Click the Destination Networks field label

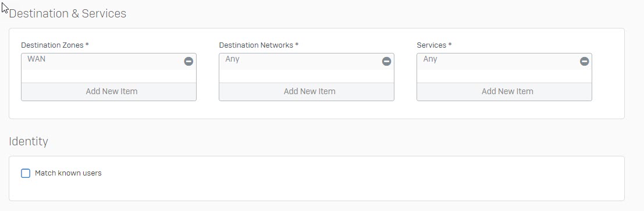click(259, 45)
